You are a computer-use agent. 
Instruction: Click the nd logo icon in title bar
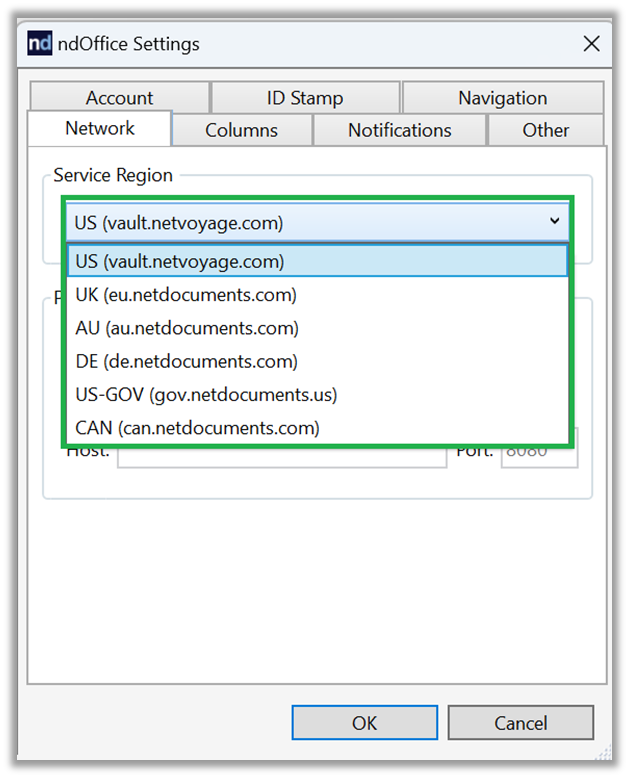(40, 43)
